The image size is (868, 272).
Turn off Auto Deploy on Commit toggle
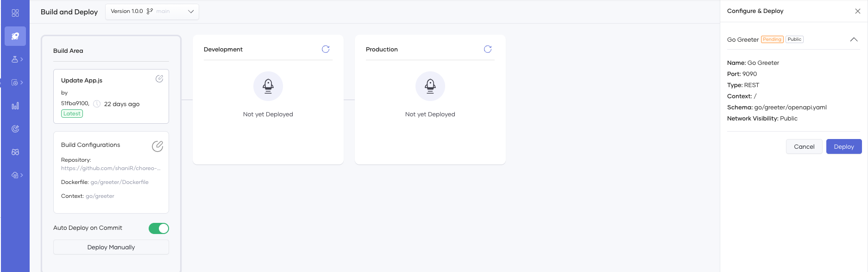[x=159, y=228]
